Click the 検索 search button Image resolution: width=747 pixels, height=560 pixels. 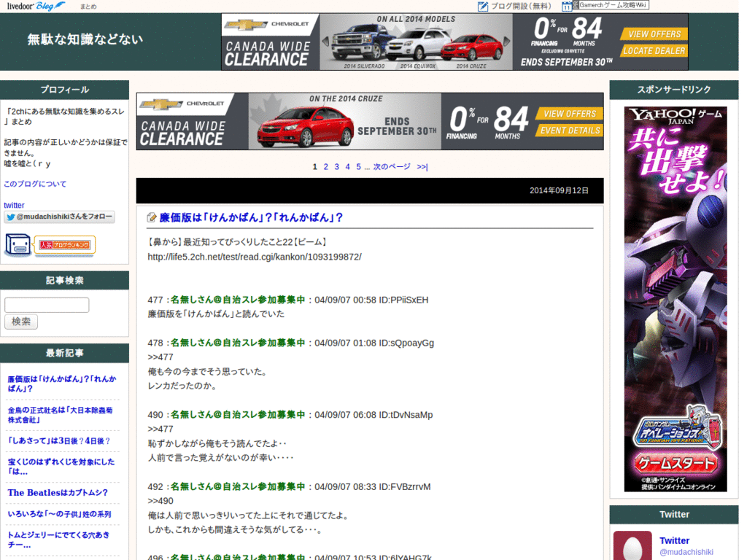[21, 322]
